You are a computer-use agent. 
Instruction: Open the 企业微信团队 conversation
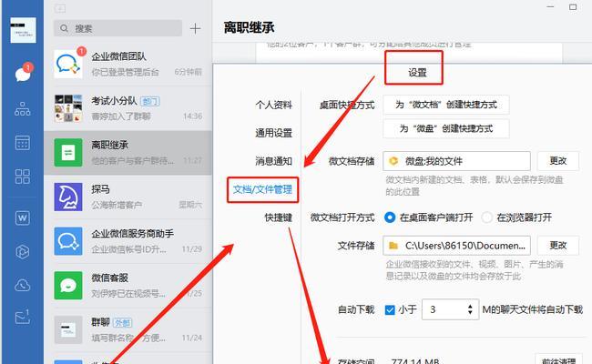(128, 64)
